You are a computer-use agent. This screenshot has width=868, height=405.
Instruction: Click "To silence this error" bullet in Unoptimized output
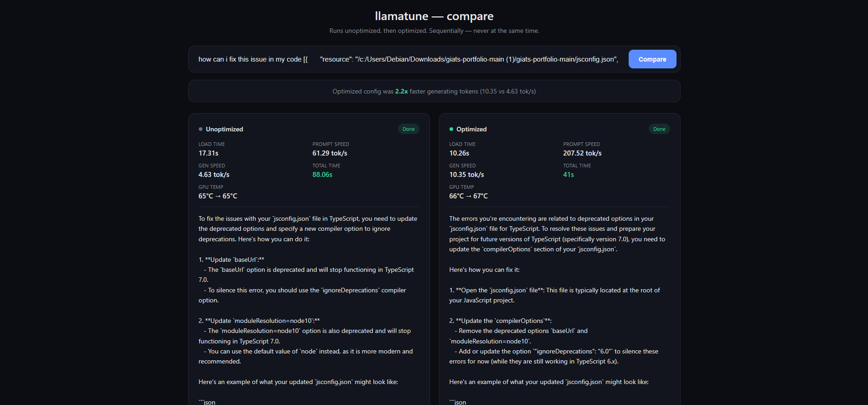[x=302, y=295]
